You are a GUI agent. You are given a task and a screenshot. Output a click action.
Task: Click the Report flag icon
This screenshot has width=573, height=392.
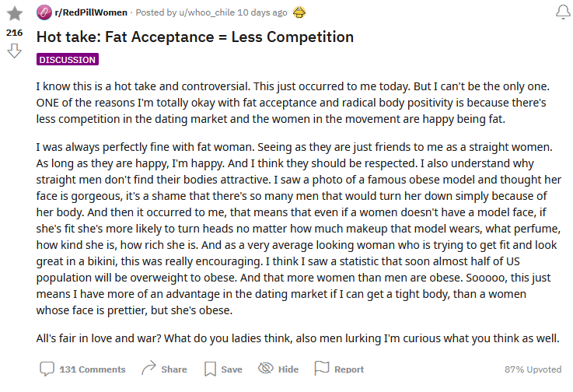coord(322,369)
